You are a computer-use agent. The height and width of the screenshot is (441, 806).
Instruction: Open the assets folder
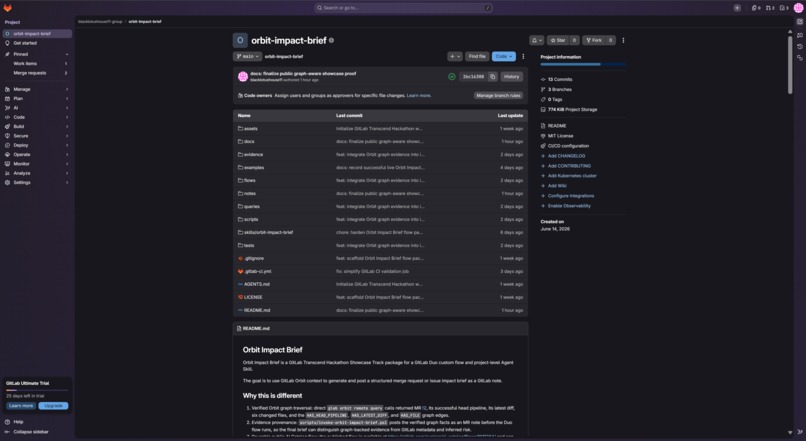[251, 128]
